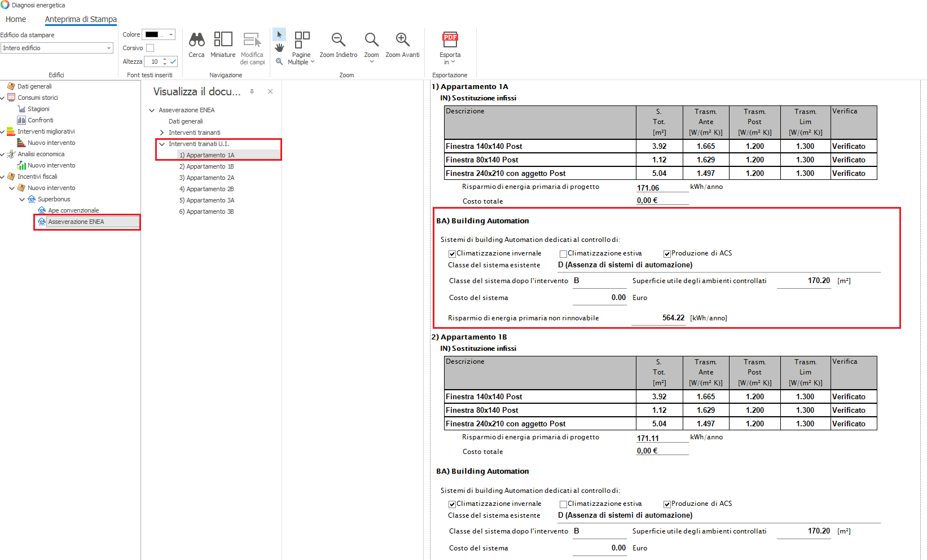Click the Zoom Avanti magnifier
The image size is (927, 560).
pos(402,40)
